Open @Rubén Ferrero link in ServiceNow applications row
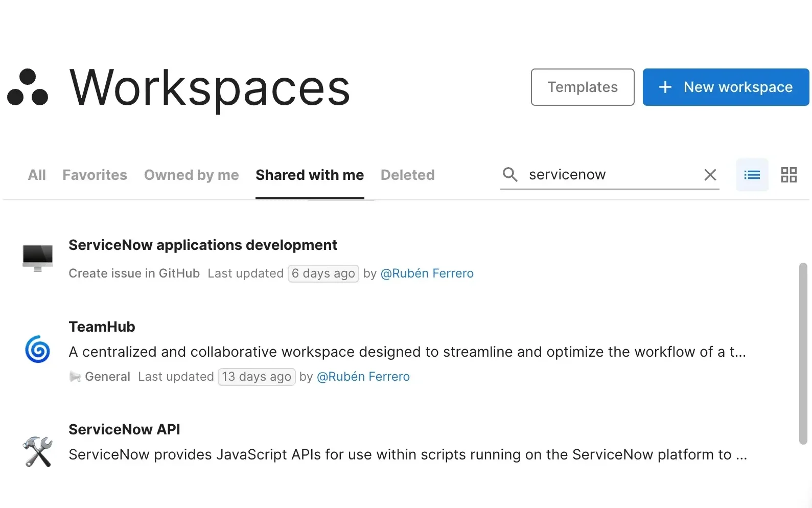 click(427, 273)
